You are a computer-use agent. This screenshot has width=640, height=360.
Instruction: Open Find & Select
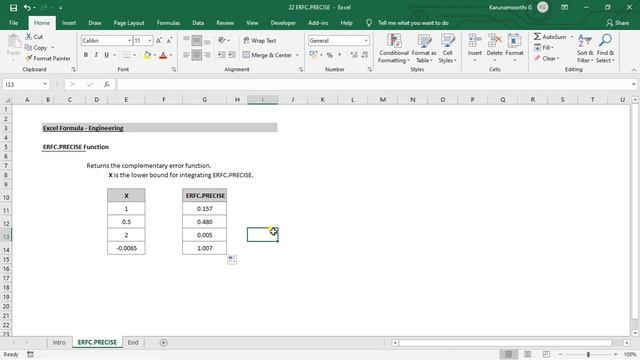[x=605, y=49]
